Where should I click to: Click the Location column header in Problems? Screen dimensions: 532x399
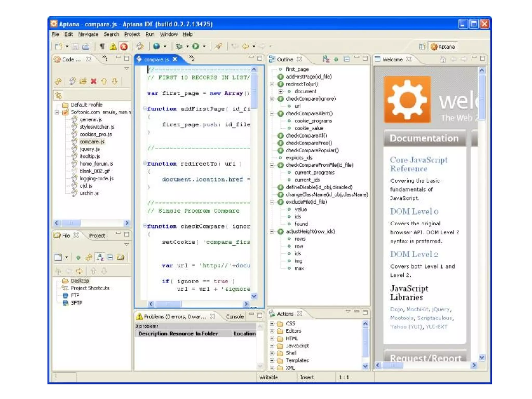tap(245, 334)
